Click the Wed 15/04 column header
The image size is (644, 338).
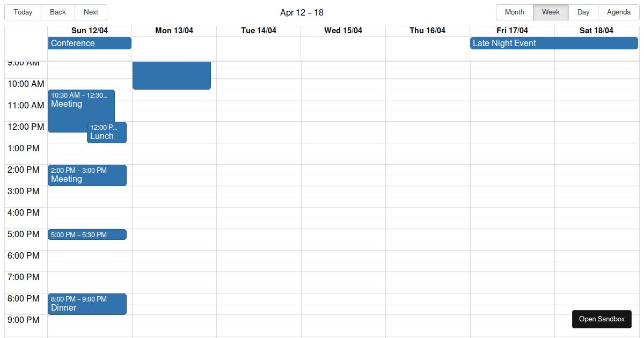click(x=343, y=31)
